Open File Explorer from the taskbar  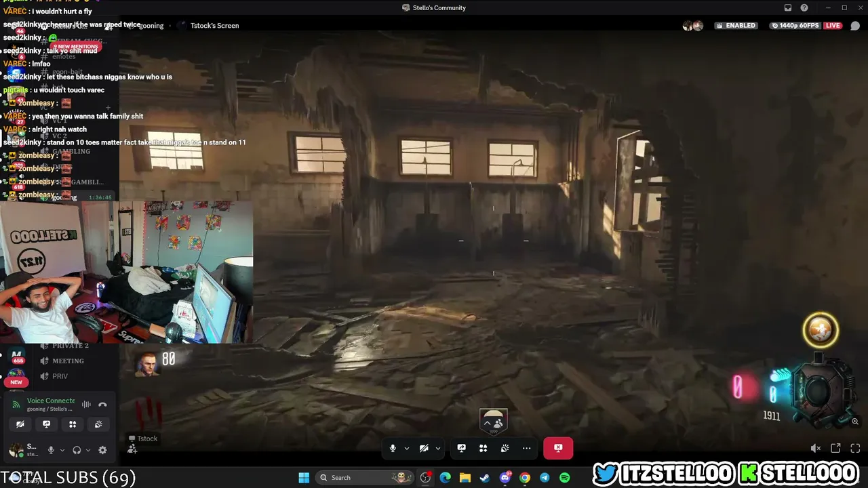tap(465, 477)
